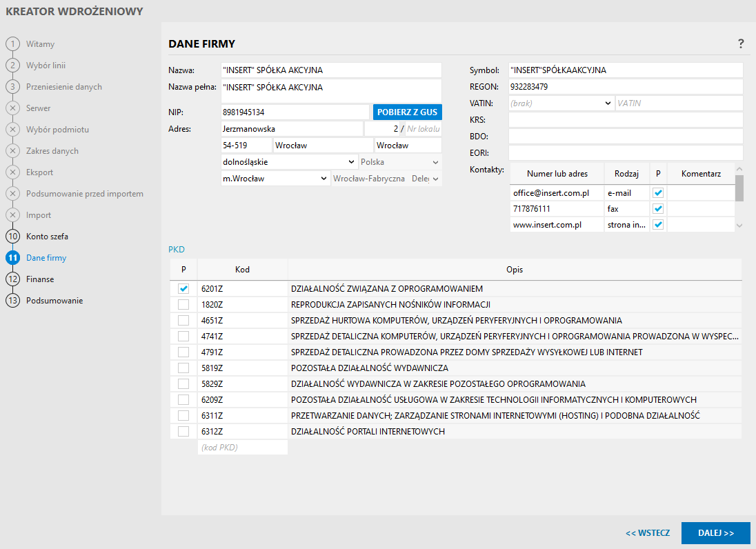Select the PKD row 6312Z description
756x549 pixels.
515,431
